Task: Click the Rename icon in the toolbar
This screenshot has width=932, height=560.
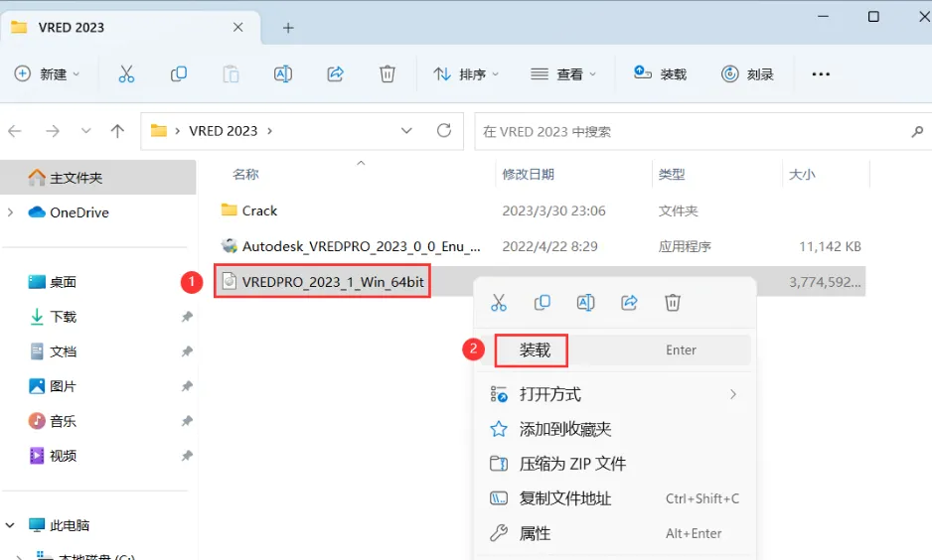Action: pos(283,74)
